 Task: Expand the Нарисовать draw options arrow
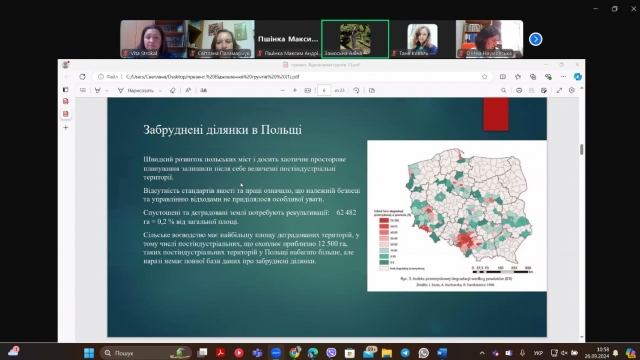160,91
